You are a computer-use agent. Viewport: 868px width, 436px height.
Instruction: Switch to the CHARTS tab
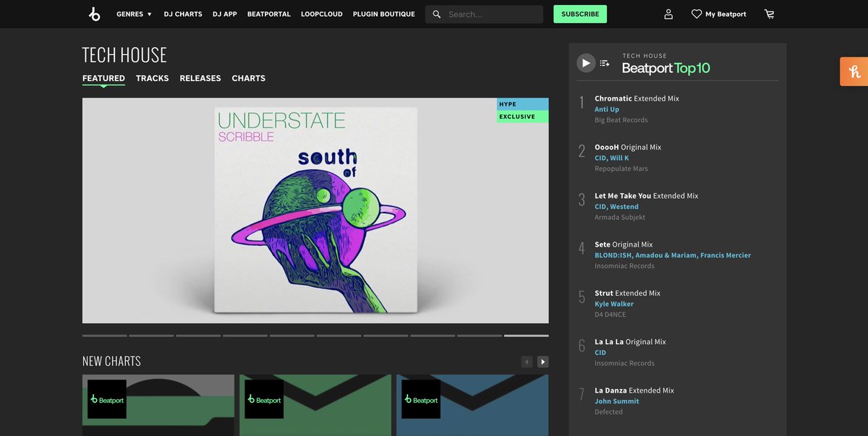pyautogui.click(x=248, y=78)
